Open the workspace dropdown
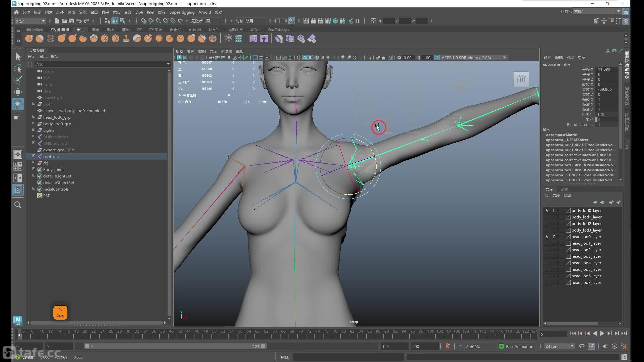644x362 pixels. pyautogui.click(x=597, y=12)
